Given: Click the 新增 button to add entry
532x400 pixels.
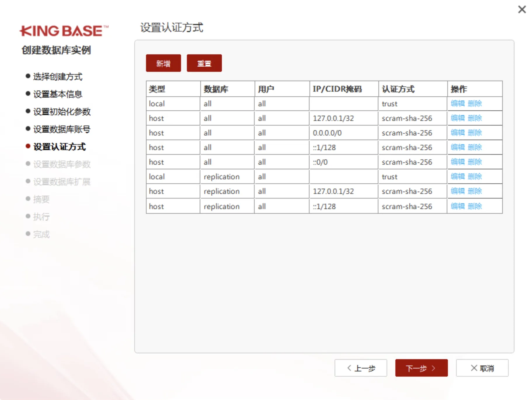Looking at the screenshot, I should pyautogui.click(x=163, y=63).
